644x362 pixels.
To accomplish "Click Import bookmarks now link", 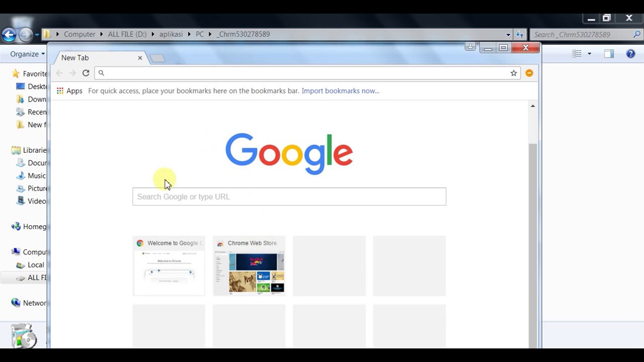I will tap(341, 91).
